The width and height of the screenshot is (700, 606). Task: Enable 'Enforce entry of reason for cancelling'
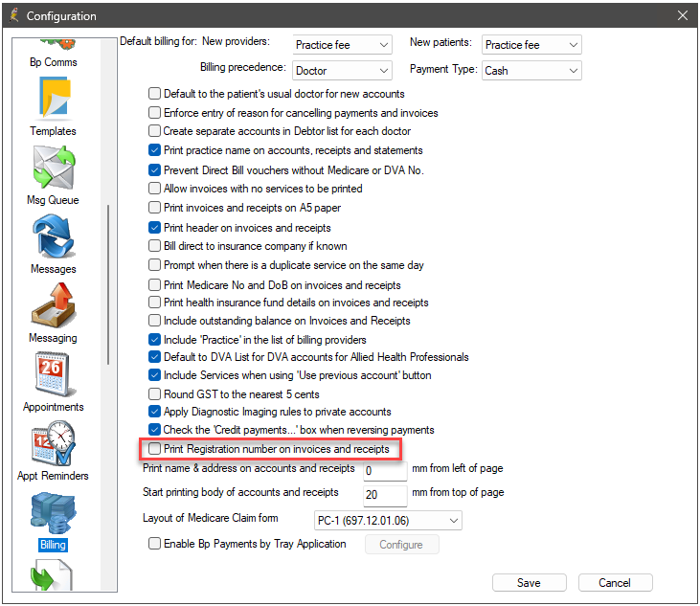(x=154, y=112)
